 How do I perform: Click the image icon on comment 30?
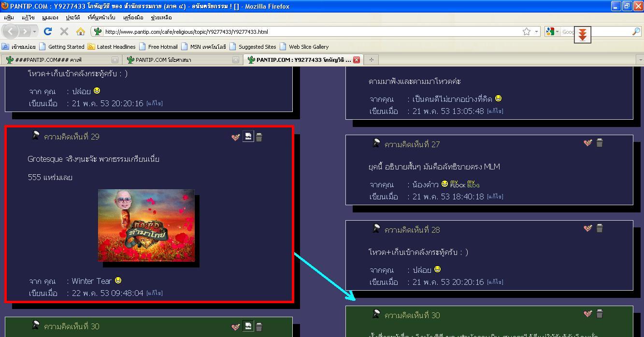tap(248, 326)
